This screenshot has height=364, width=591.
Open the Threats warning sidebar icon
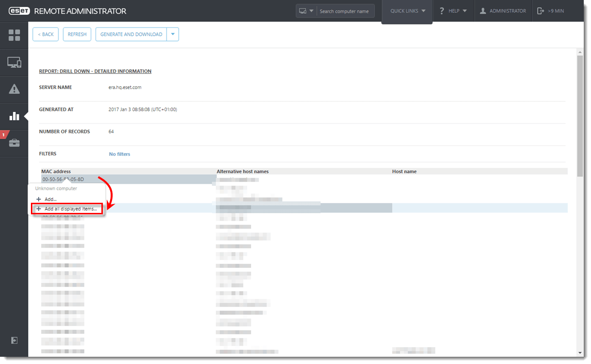[14, 89]
